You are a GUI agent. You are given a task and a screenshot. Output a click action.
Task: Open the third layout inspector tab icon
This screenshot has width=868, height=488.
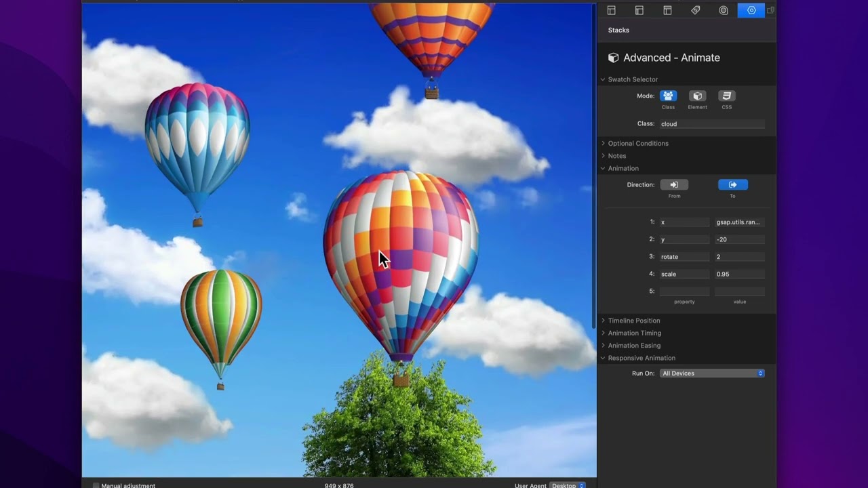tap(667, 10)
